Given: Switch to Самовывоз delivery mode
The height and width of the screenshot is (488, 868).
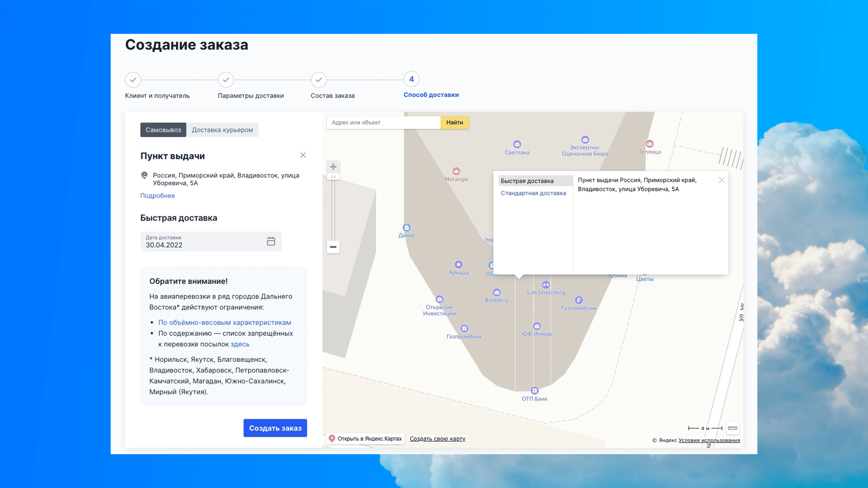Looking at the screenshot, I should click(163, 130).
